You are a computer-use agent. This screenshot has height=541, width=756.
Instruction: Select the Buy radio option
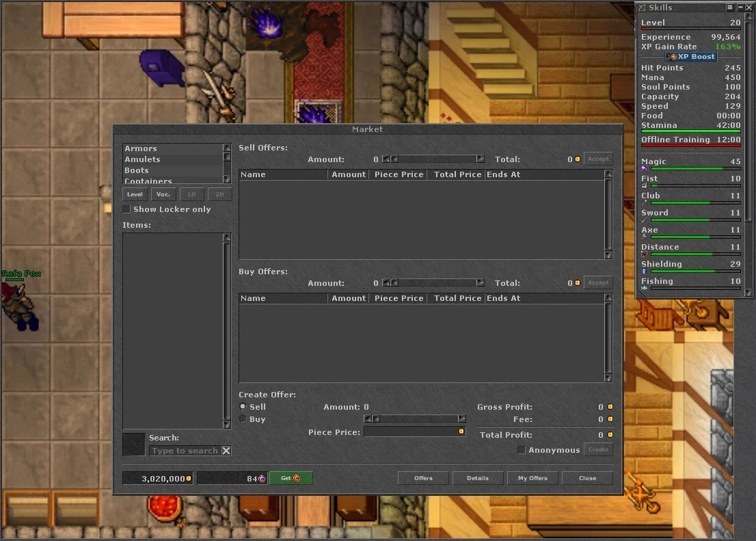(x=243, y=419)
